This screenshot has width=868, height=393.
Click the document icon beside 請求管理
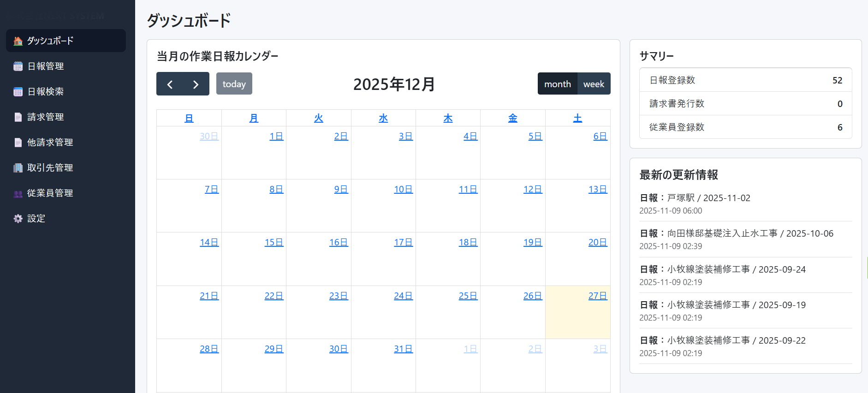coord(18,117)
